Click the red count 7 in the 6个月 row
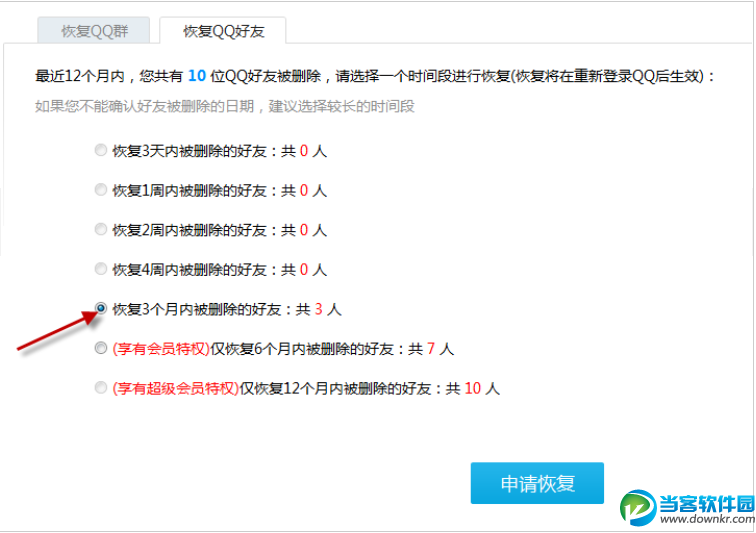Screen dimensions: 756x533 click(x=431, y=349)
